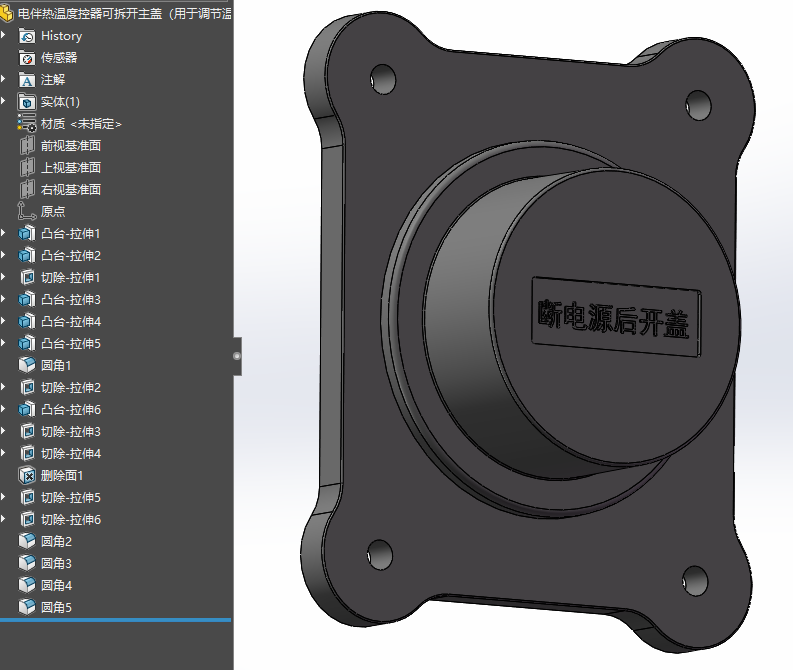Viewport: 793px width, 670px height.
Task: Click the 注解 annotations icon
Action: (27, 80)
